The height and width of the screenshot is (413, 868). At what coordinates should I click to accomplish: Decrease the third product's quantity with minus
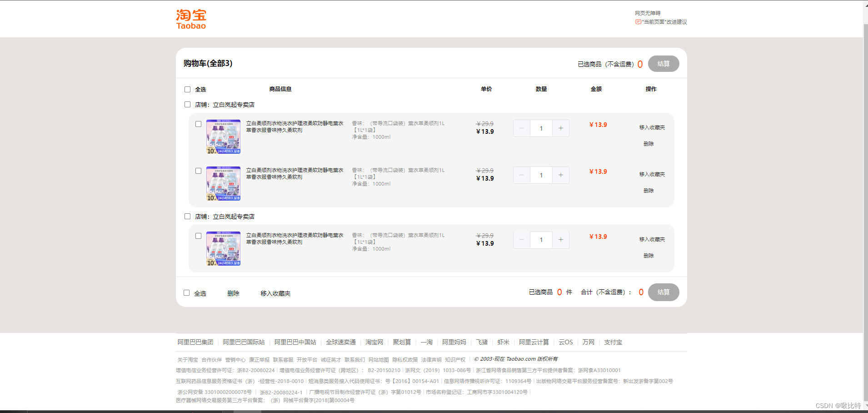tap(522, 240)
